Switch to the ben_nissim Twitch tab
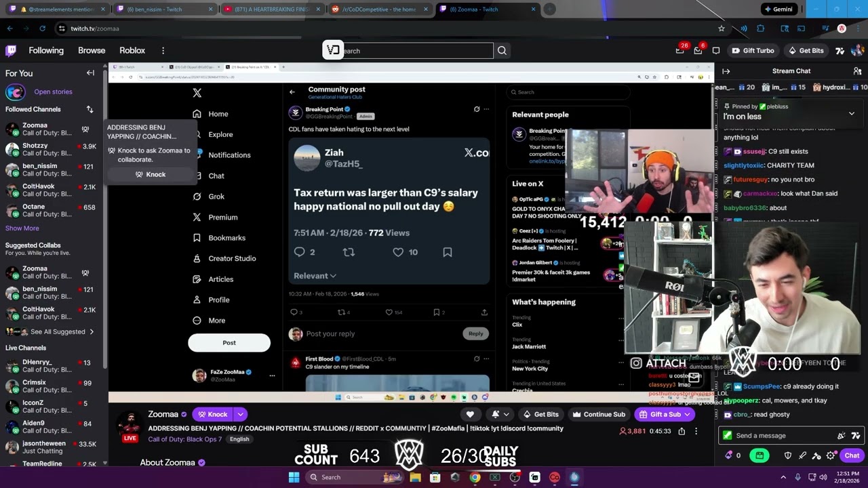Image resolution: width=868 pixels, height=488 pixels. (164, 9)
